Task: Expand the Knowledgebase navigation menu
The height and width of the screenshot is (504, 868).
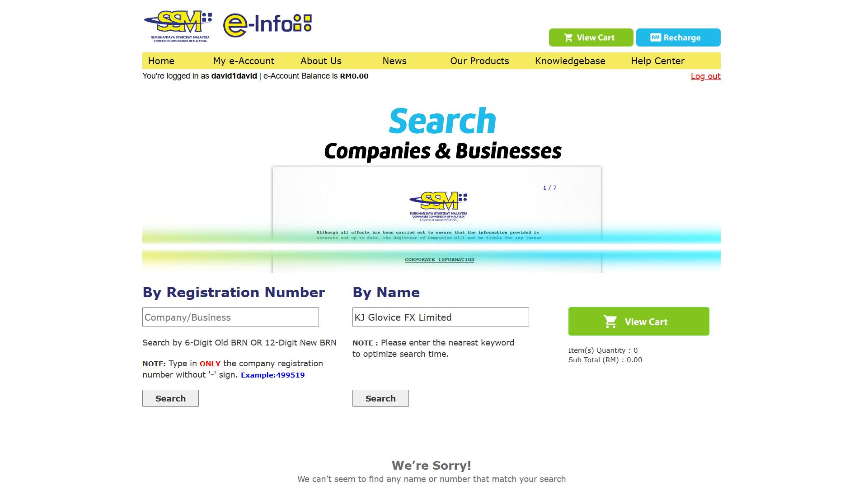Action: click(x=570, y=61)
